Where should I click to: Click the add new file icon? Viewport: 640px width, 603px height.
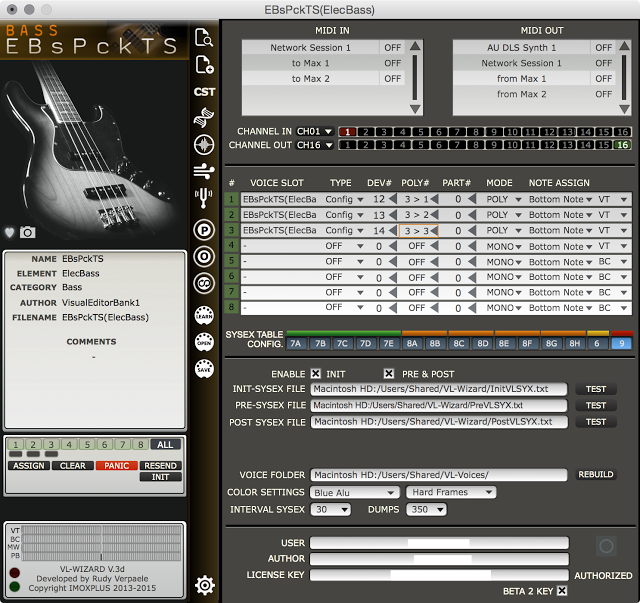tap(204, 66)
